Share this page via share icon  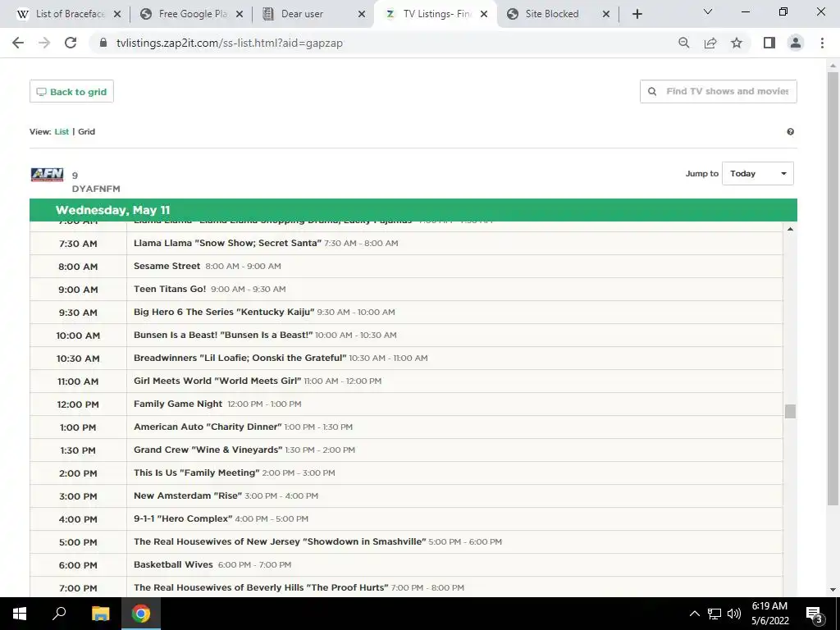click(x=710, y=43)
